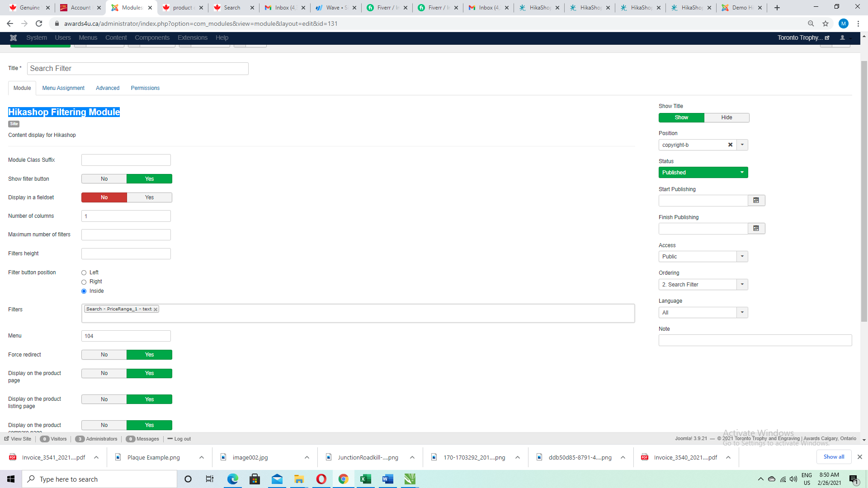
Task: Open Finish Publishing calendar picker
Action: [756, 229]
